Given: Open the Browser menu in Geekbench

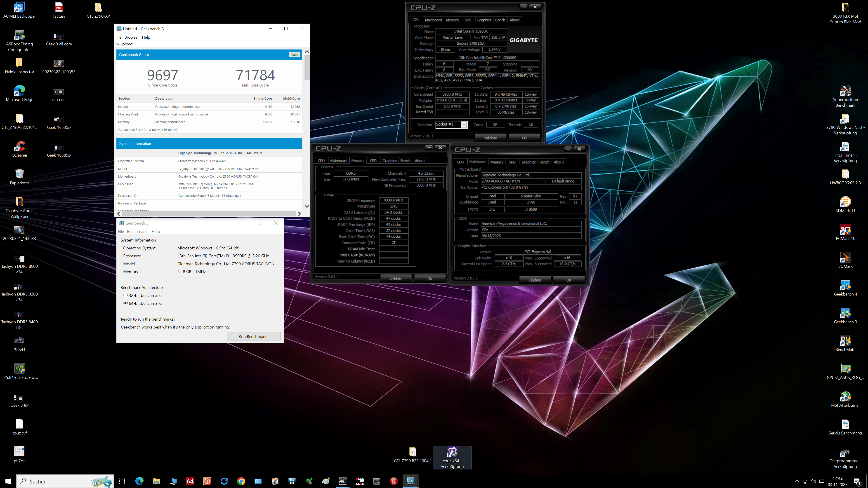Looking at the screenshot, I should click(x=131, y=37).
